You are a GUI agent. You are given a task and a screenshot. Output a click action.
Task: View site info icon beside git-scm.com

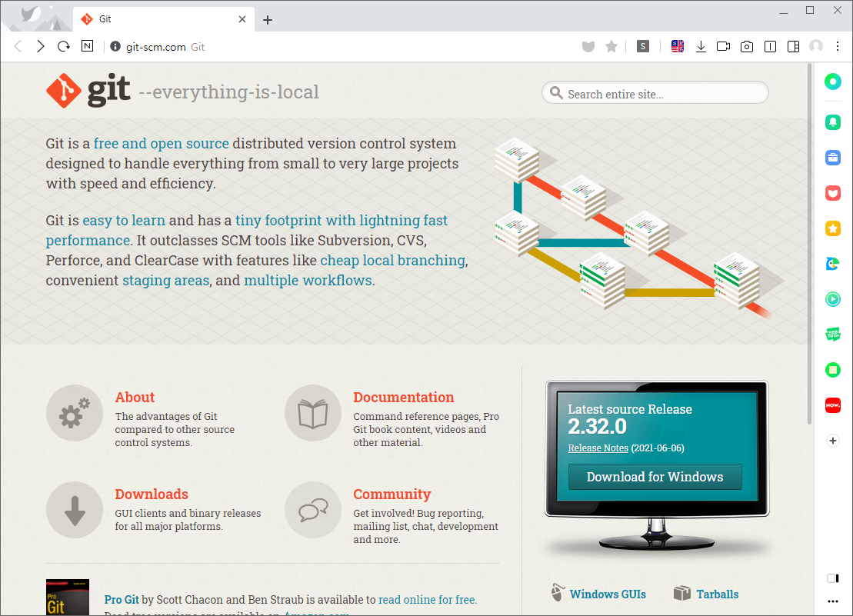pyautogui.click(x=115, y=47)
